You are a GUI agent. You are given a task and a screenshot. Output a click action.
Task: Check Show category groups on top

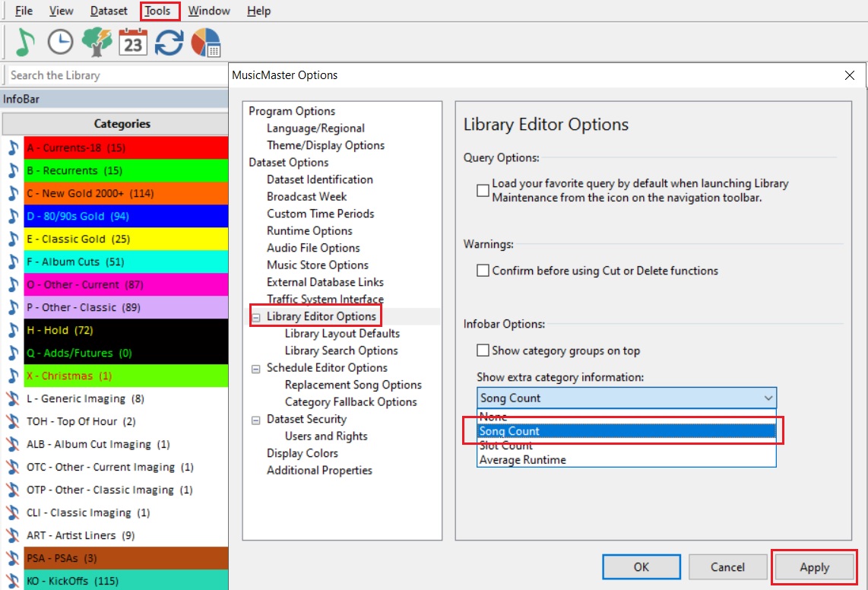(x=483, y=351)
